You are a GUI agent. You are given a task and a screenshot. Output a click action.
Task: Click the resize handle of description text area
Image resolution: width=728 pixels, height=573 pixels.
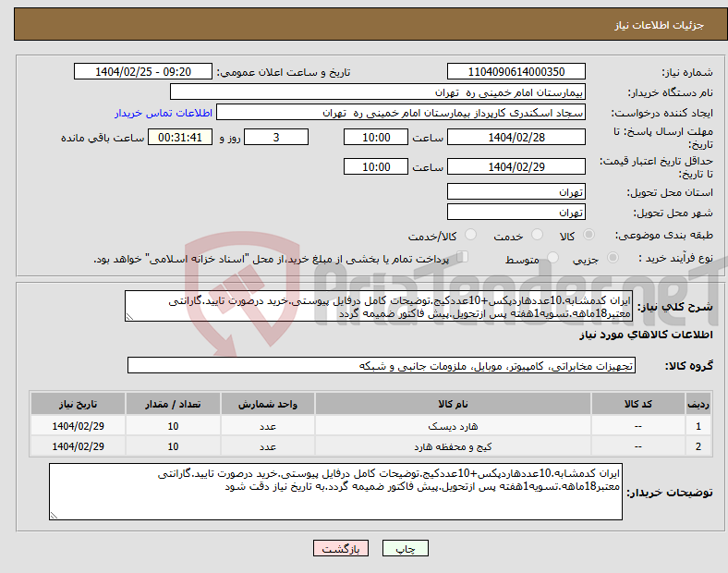[x=129, y=317]
